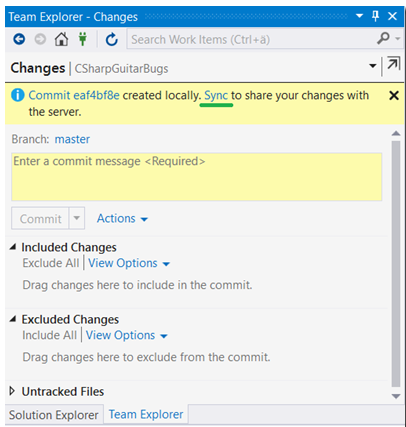The width and height of the screenshot is (406, 427).
Task: Open the Actions dropdown menu
Action: (x=122, y=219)
